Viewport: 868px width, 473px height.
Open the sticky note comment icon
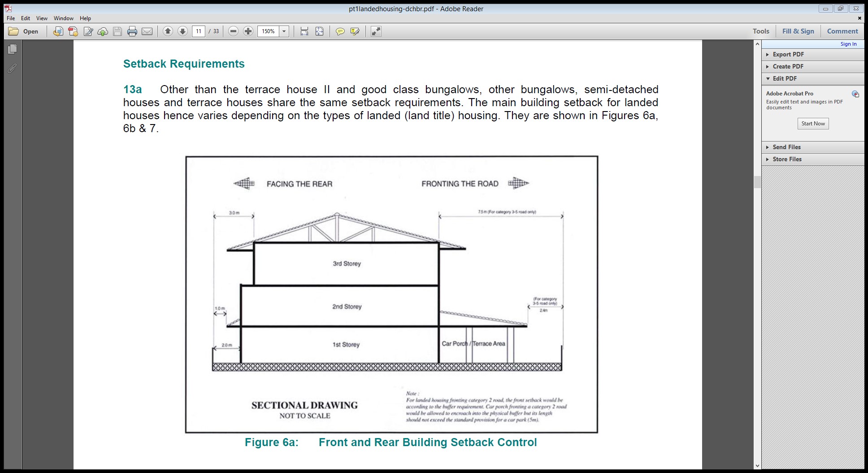click(x=340, y=31)
